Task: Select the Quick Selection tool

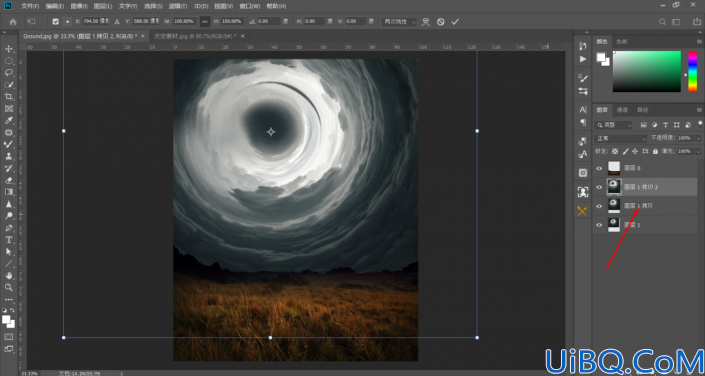Action: (x=9, y=85)
